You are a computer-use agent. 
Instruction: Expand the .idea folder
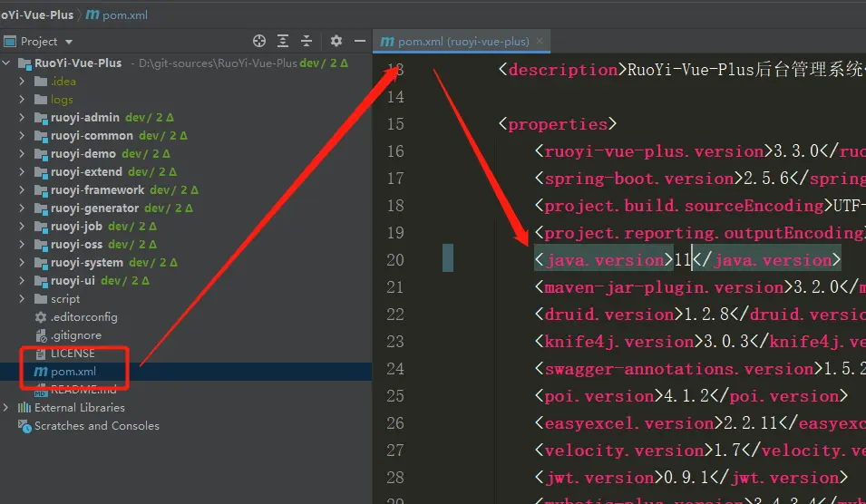point(22,82)
